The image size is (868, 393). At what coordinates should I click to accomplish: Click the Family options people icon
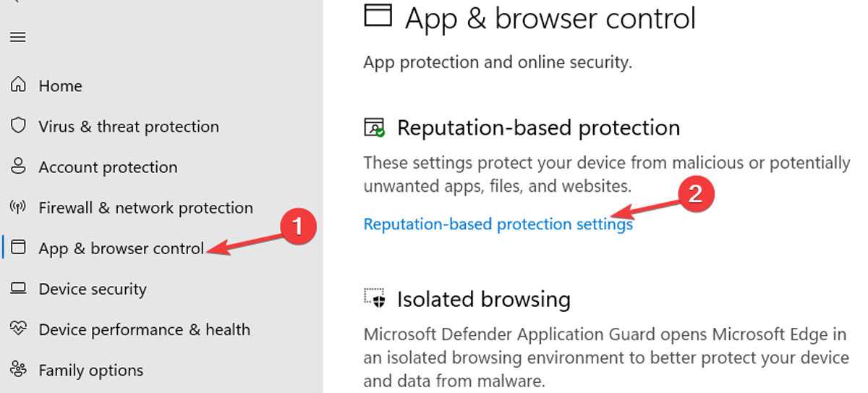point(18,370)
